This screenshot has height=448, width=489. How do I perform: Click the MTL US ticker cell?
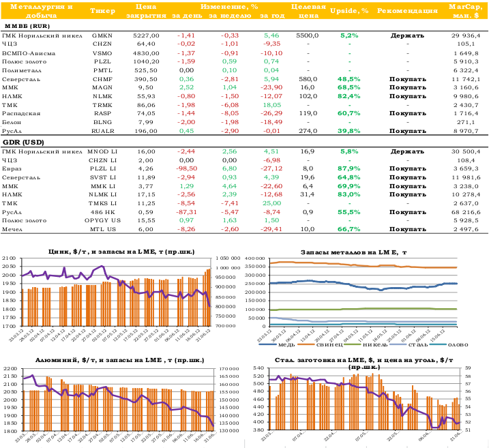point(103,229)
